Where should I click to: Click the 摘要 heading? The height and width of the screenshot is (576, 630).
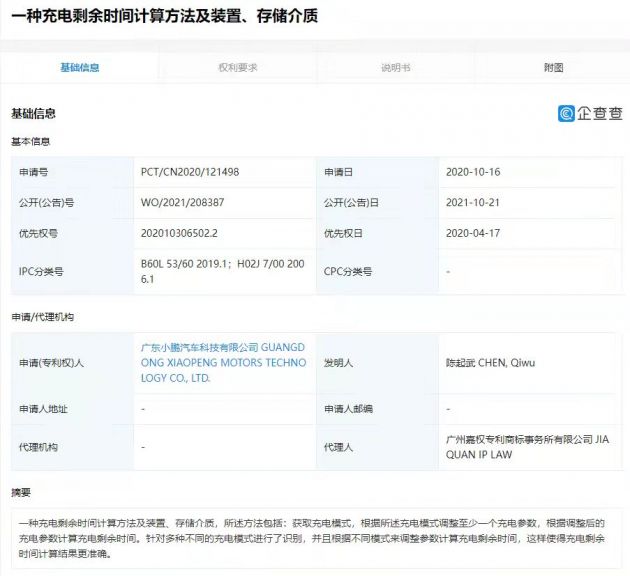tap(21, 492)
